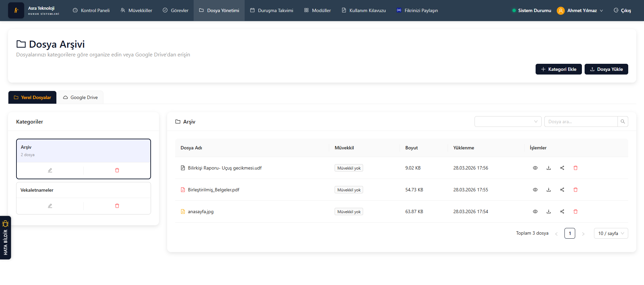Switch to the Google Drive tab

click(x=81, y=97)
